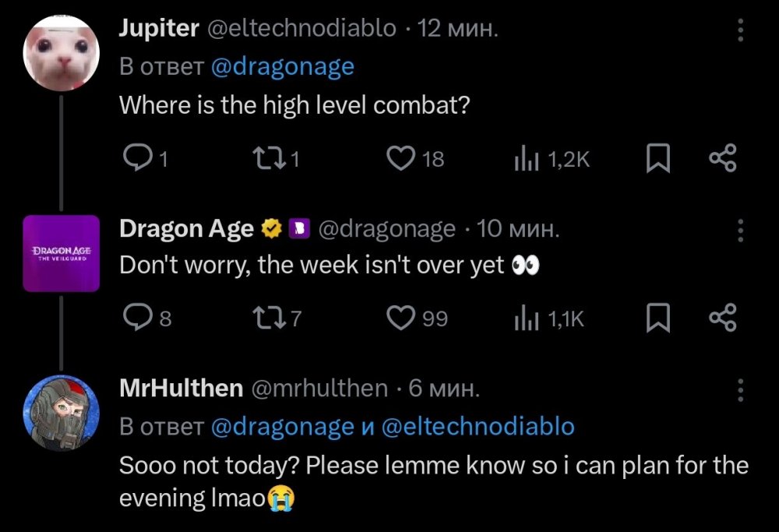The width and height of the screenshot is (779, 532).
Task: Open the @dragonage profile link in Jupiter's reply
Action: tap(284, 67)
